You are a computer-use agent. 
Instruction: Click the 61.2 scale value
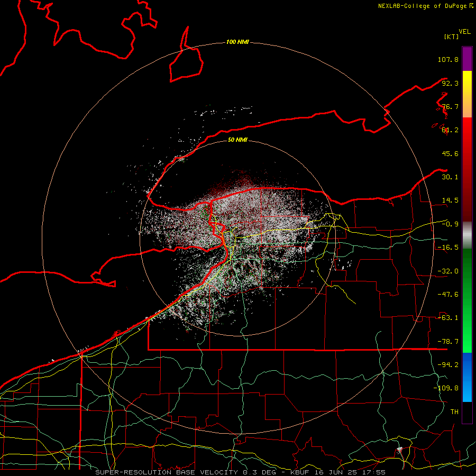[450, 130]
